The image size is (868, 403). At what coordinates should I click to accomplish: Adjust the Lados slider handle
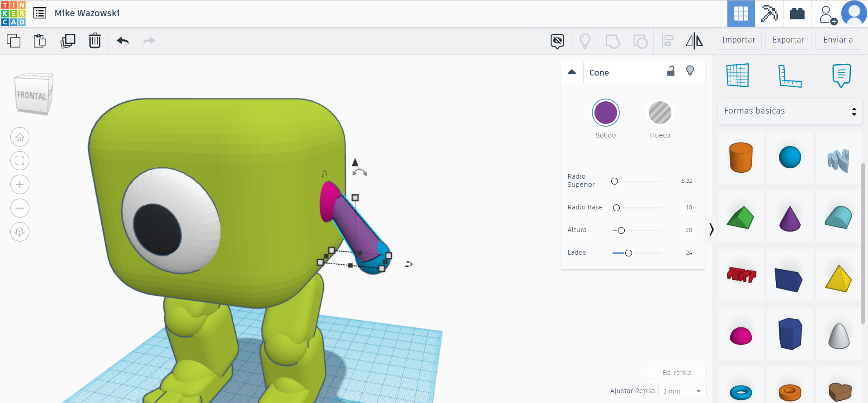[x=628, y=253]
